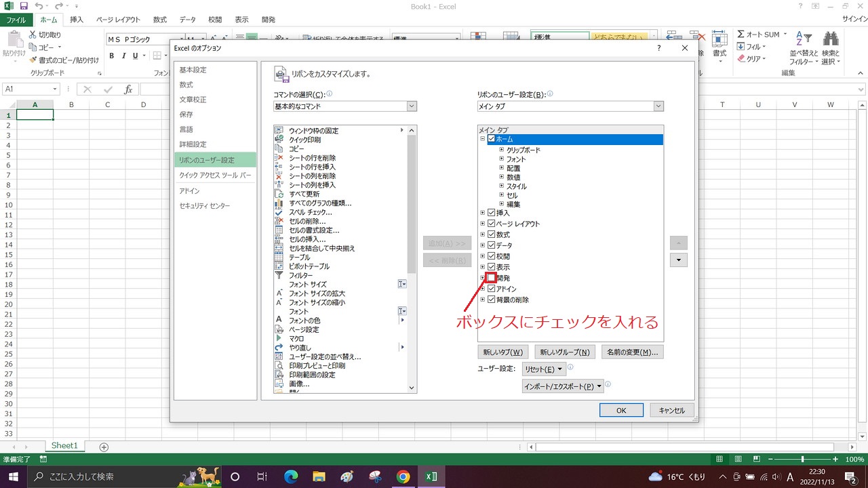Open the Find & Select (検索と選択) binoculars icon
868x488 pixels.
(x=831, y=39)
